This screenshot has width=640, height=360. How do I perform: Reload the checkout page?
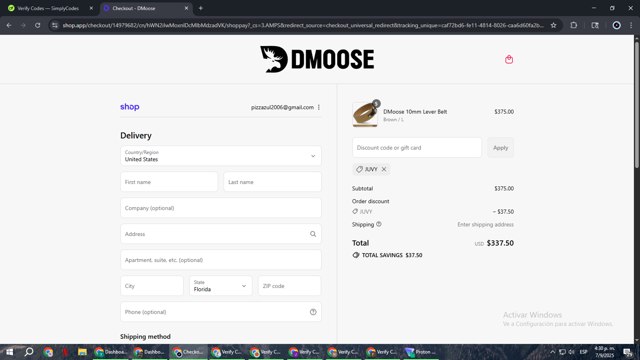[x=38, y=25]
